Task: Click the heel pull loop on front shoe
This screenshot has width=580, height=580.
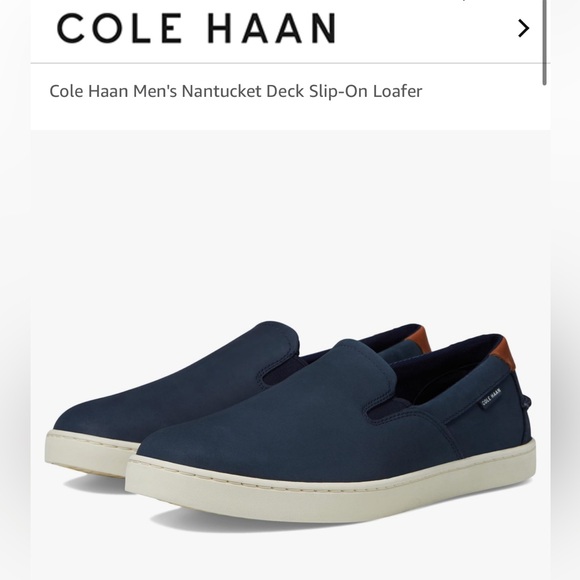Action: point(526,401)
